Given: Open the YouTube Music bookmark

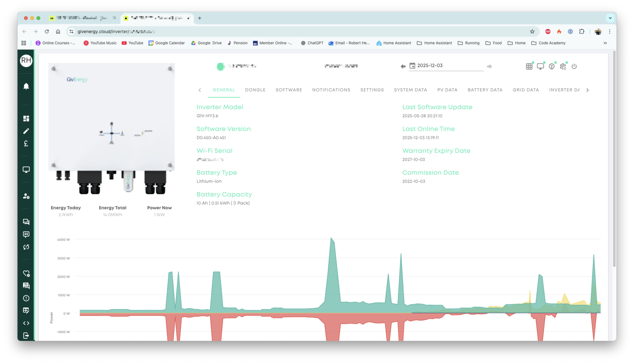Looking at the screenshot, I should coord(100,43).
